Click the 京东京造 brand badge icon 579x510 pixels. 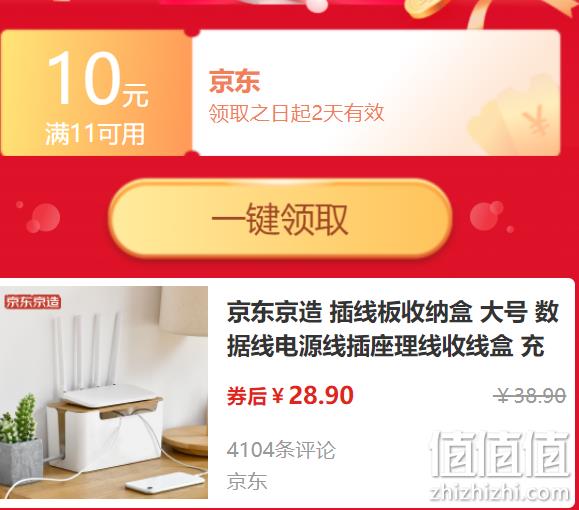coord(32,302)
